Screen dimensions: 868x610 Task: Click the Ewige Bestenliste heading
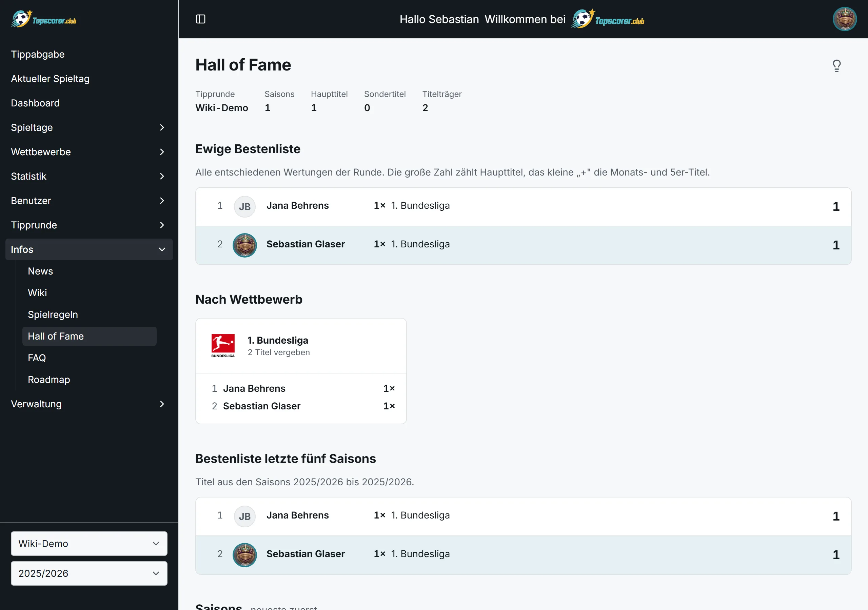(248, 149)
